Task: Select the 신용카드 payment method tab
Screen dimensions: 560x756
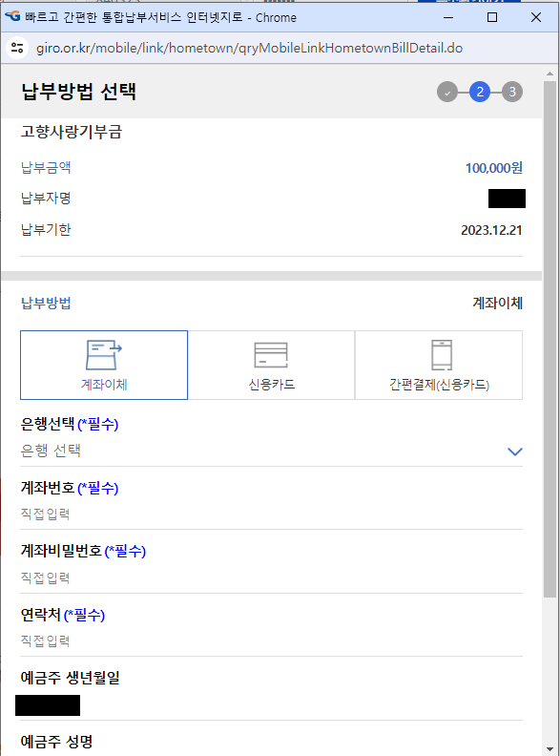Action: pyautogui.click(x=271, y=365)
